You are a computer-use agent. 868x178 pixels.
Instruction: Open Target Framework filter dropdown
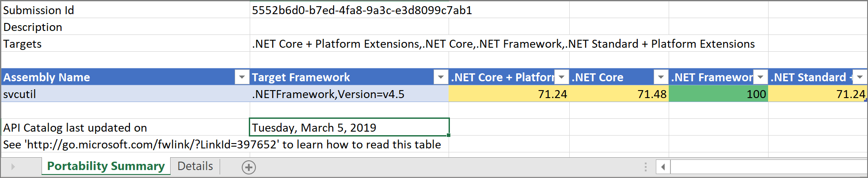click(x=440, y=77)
